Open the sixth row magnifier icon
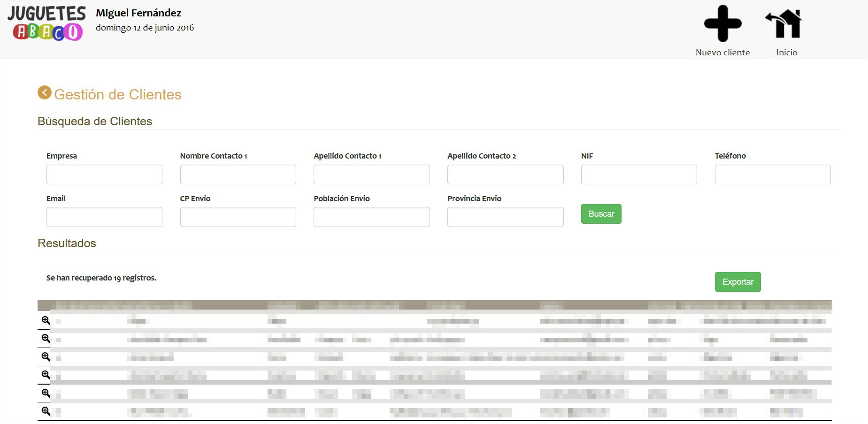This screenshot has height=424, width=868. tap(46, 411)
